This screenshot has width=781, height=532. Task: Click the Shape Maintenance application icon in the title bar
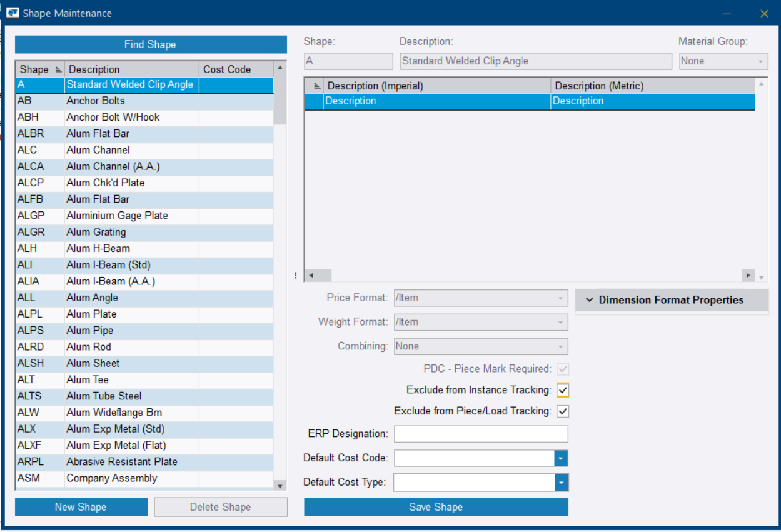coord(14,13)
